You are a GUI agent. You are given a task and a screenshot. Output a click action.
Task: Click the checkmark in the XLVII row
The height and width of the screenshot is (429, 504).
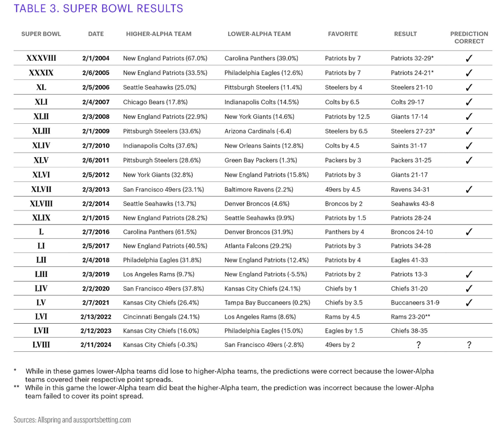[469, 189]
